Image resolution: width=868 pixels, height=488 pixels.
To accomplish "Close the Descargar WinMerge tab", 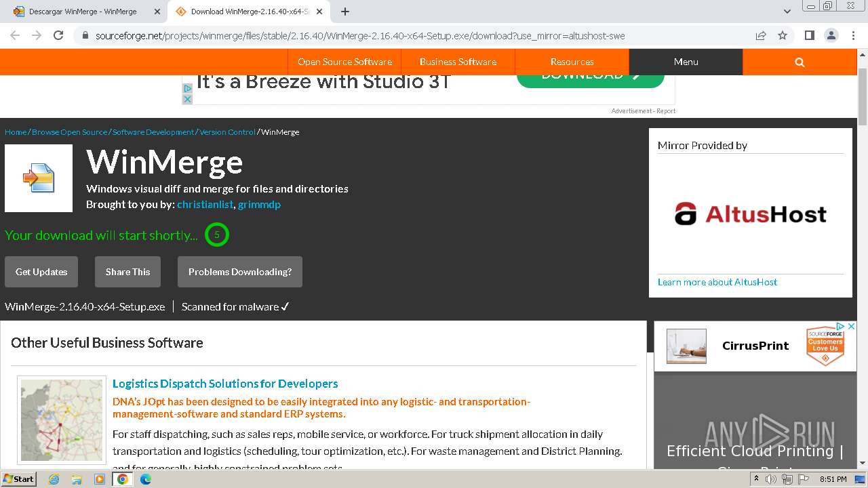I will [157, 12].
